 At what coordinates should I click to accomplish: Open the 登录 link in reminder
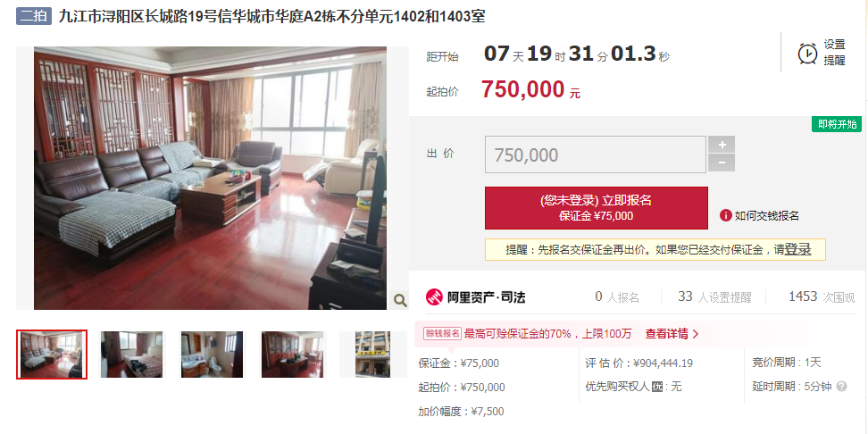tap(797, 250)
